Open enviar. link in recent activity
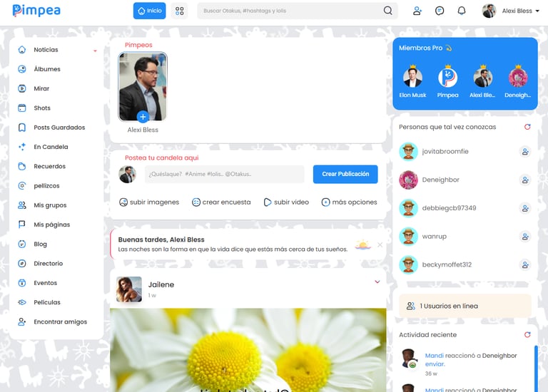Screen dimensions: 548x392 (435, 364)
